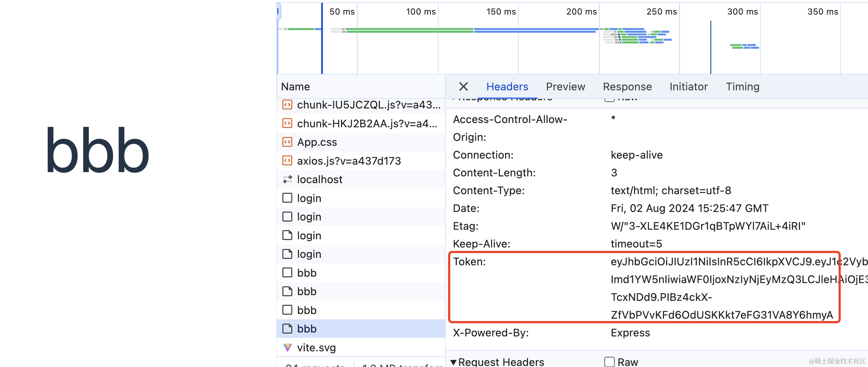
Task: Open the Response tab
Action: pyautogui.click(x=627, y=86)
